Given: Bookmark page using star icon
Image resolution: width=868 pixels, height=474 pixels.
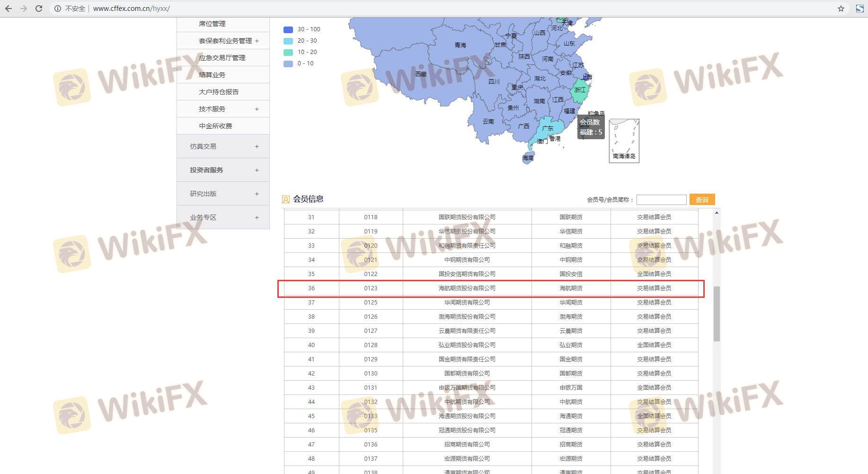Looking at the screenshot, I should tap(841, 9).
